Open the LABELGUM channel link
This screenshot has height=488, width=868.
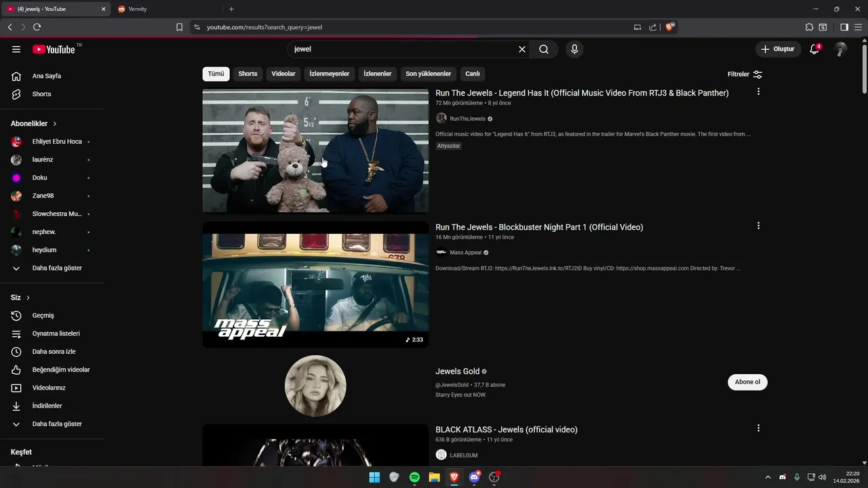(464, 455)
